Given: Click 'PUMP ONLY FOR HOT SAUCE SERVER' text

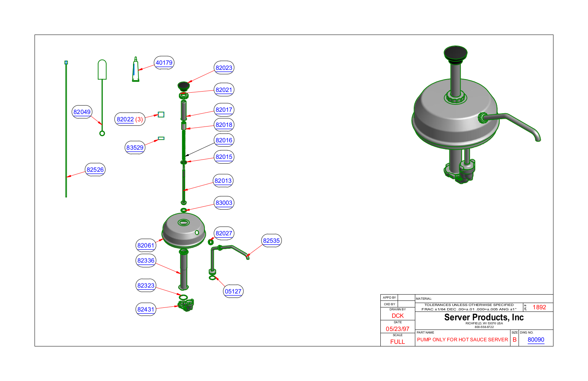Looking at the screenshot, I should (x=462, y=339).
